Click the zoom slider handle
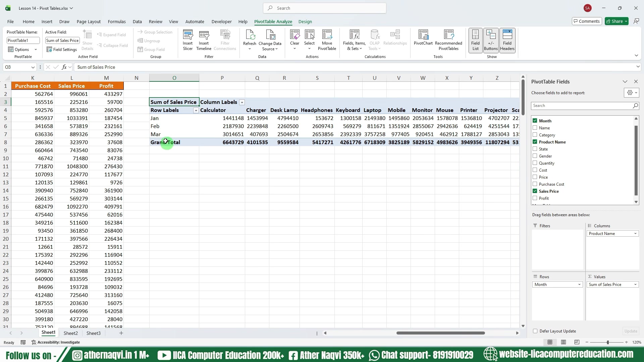Viewport: 644px width, 362px height. (607, 342)
